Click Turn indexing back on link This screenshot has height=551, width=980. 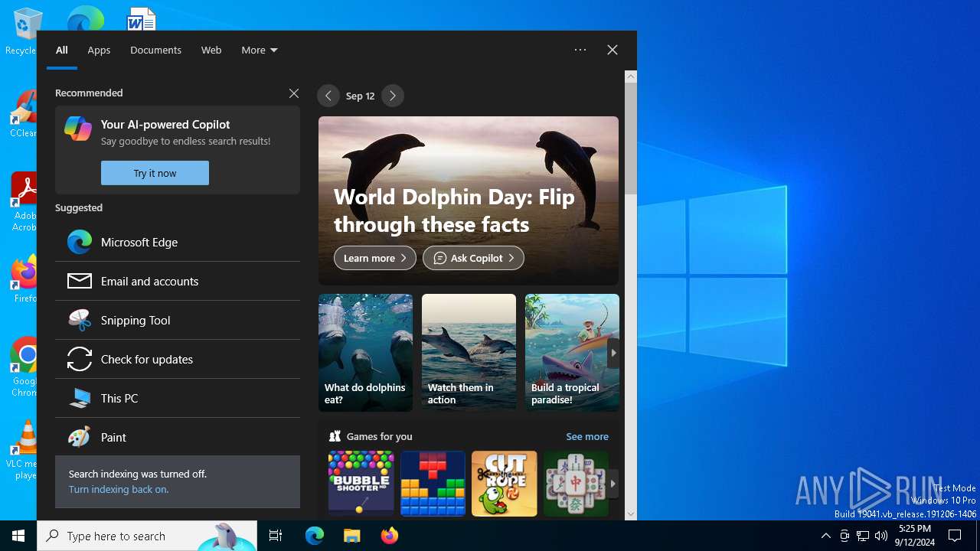coord(119,489)
